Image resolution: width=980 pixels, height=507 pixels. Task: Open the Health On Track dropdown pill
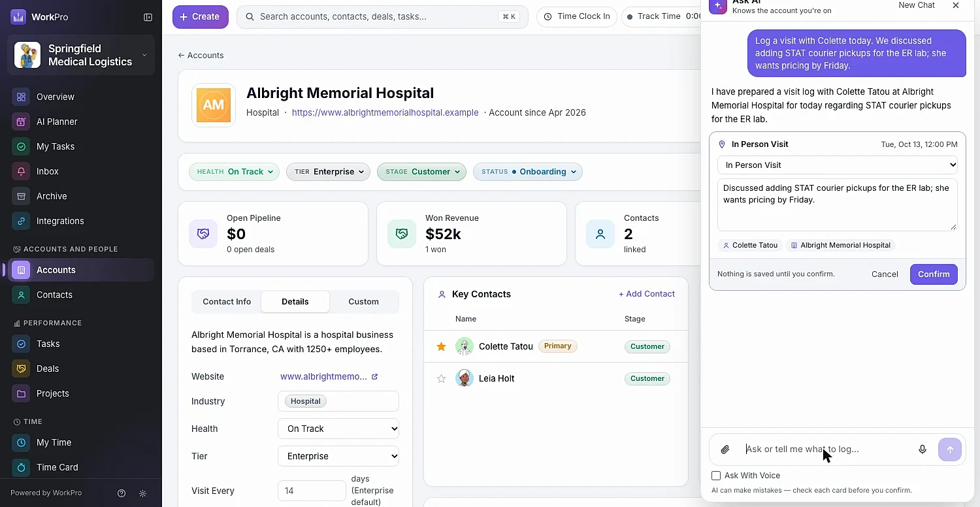pos(235,172)
